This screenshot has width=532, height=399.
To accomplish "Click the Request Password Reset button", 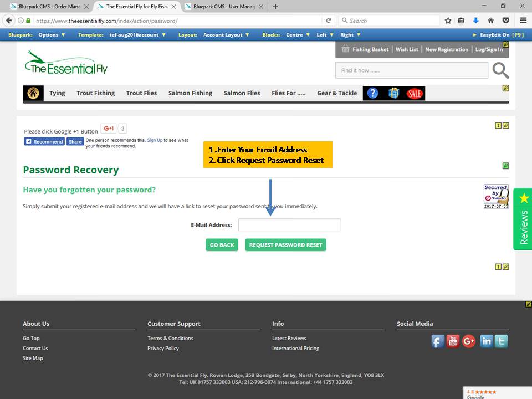I will [x=285, y=245].
